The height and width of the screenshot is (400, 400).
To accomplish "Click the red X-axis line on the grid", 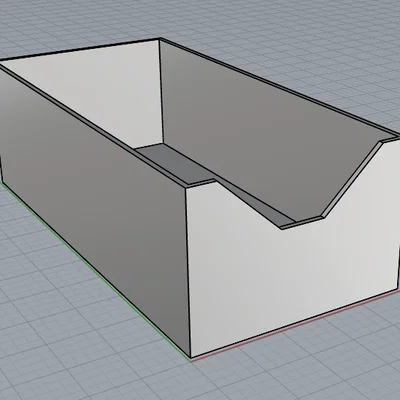I will point(295,327).
